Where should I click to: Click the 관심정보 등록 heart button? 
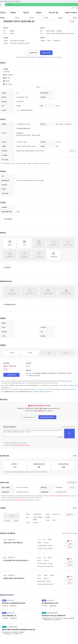pos(32,53)
